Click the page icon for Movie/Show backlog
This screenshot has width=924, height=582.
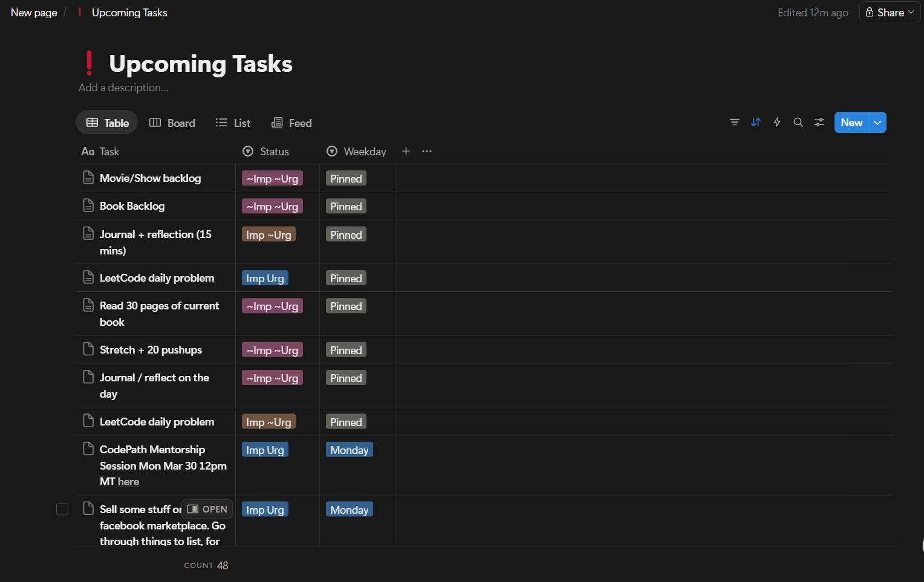pos(88,178)
